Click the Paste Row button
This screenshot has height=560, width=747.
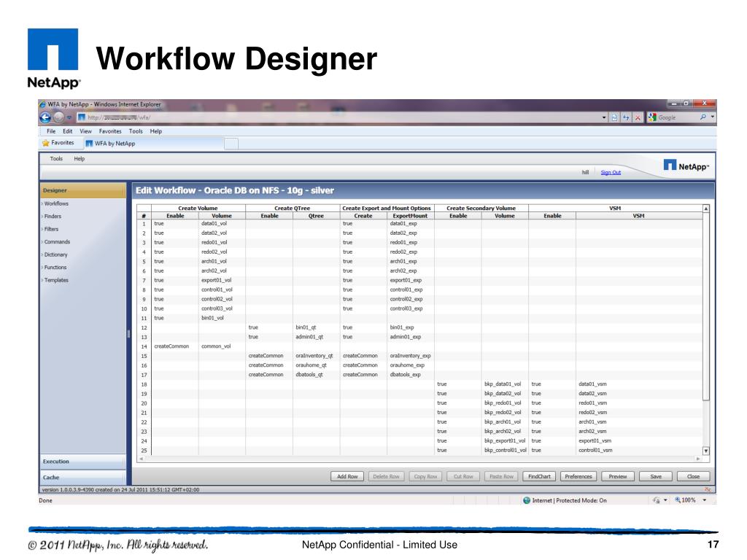(502, 476)
